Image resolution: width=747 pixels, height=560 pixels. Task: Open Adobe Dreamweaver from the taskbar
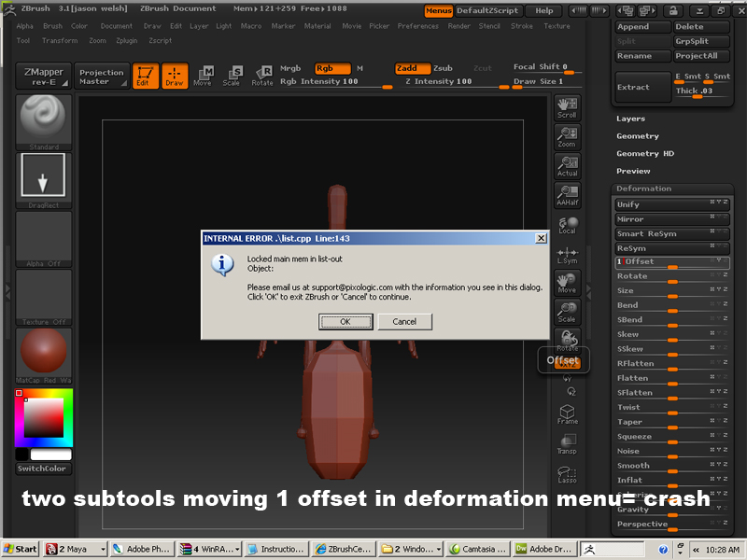(545, 549)
